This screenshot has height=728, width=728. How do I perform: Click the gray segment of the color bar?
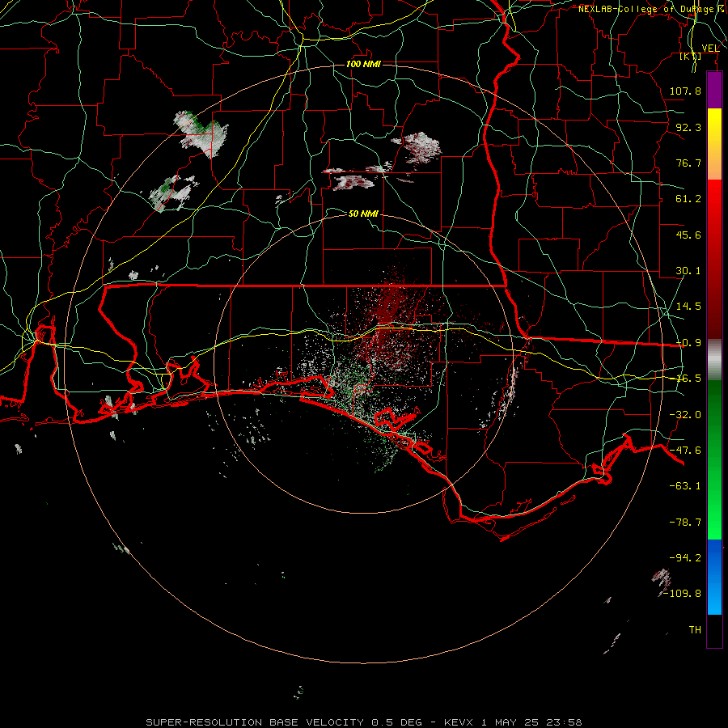coord(714,360)
